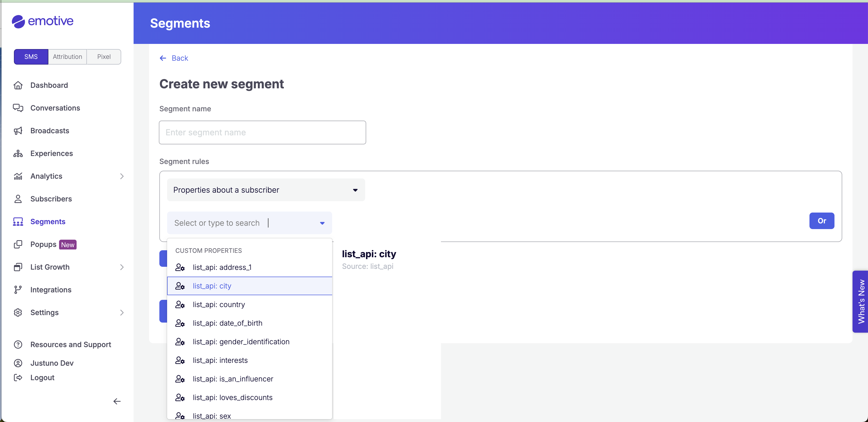Click the Experiences flowchart icon
This screenshot has width=868, height=422.
18,153
